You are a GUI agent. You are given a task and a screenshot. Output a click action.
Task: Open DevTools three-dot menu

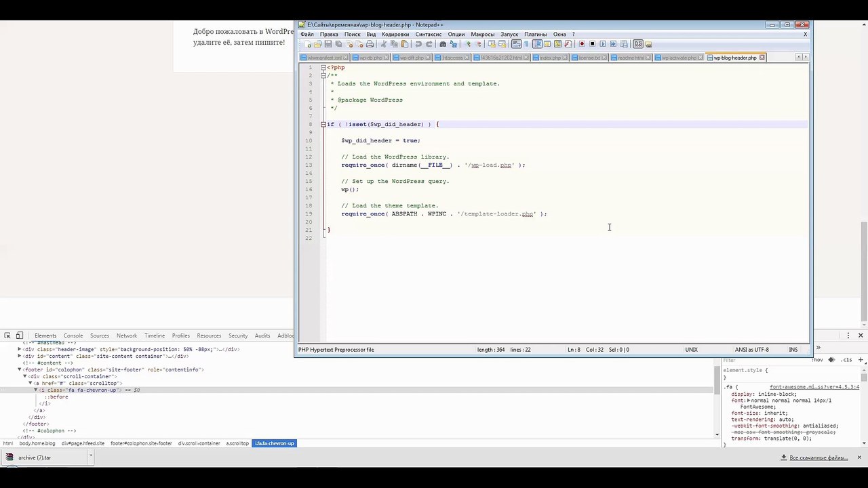(848, 335)
